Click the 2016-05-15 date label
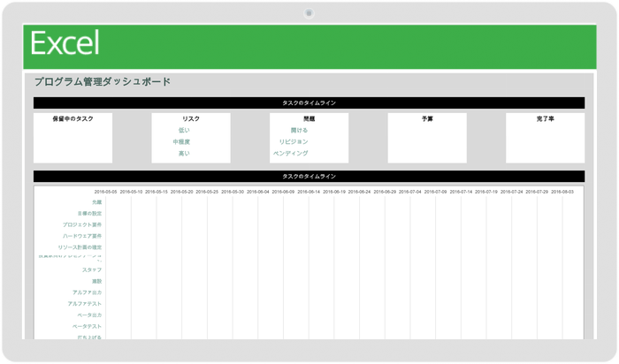The height and width of the screenshot is (364, 619). pos(157,192)
